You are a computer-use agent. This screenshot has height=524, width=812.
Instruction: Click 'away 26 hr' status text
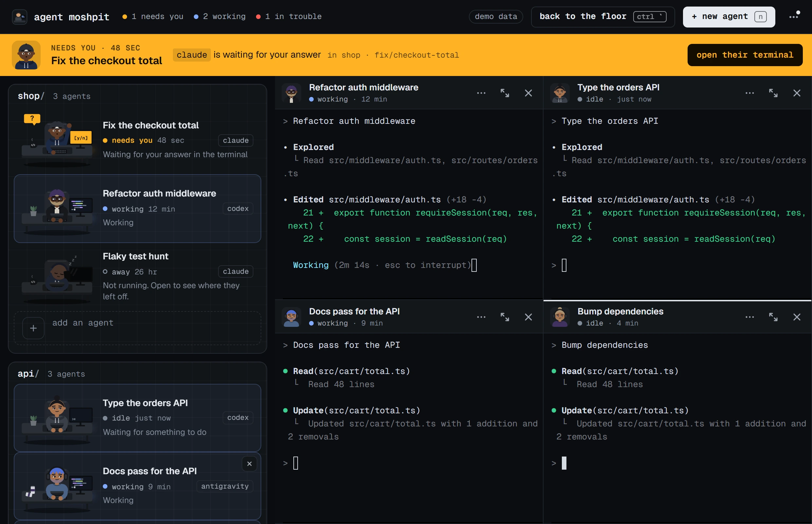[x=130, y=271]
